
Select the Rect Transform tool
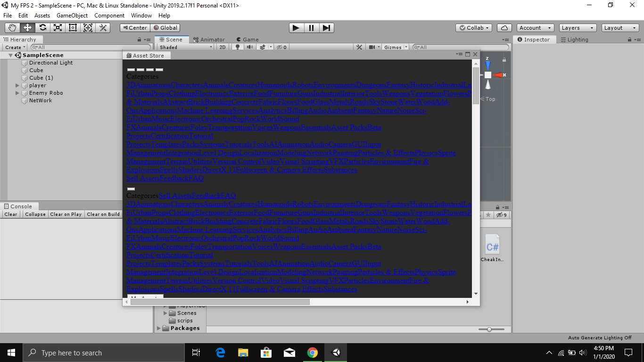pyautogui.click(x=73, y=28)
